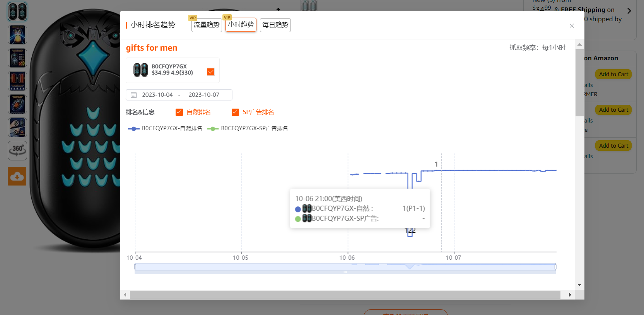Click the second Add to Cart button
The image size is (644, 315).
613,110
